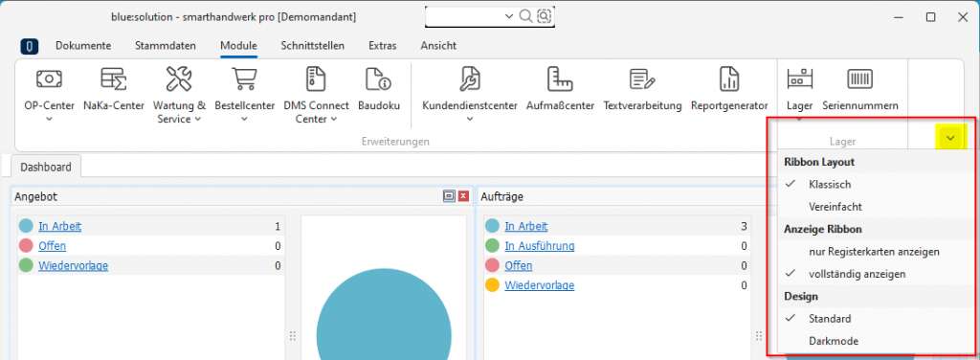Open the Ansicht ribbon tab
This screenshot has height=360, width=980.
click(x=438, y=46)
